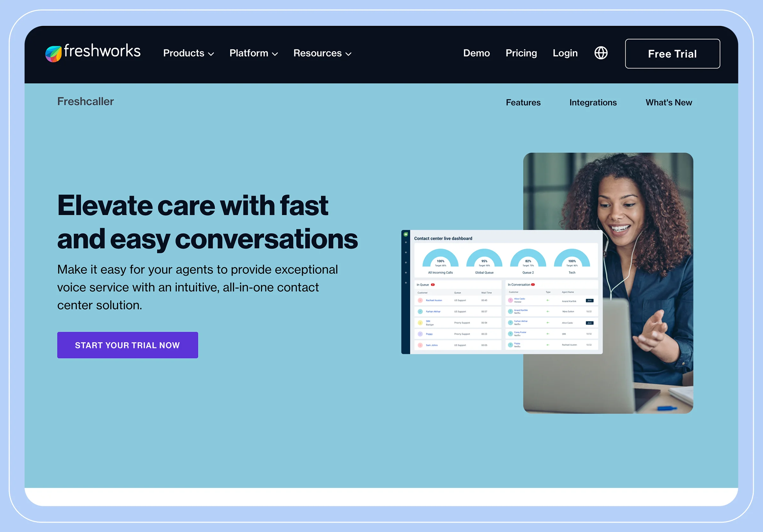
Task: Click the Freshworks logo
Action: pyautogui.click(x=93, y=52)
